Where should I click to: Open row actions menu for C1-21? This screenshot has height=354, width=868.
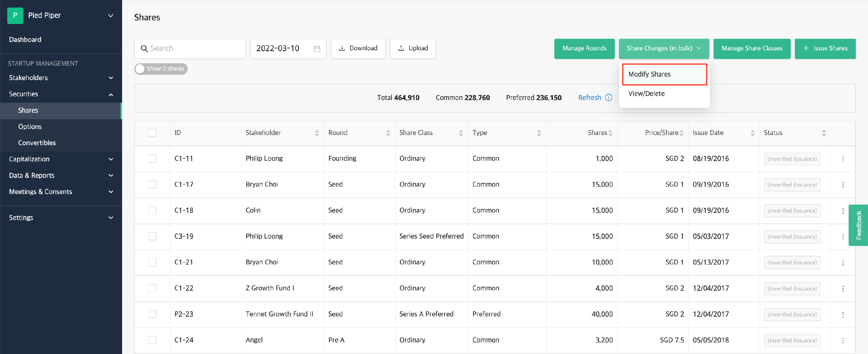point(843,262)
